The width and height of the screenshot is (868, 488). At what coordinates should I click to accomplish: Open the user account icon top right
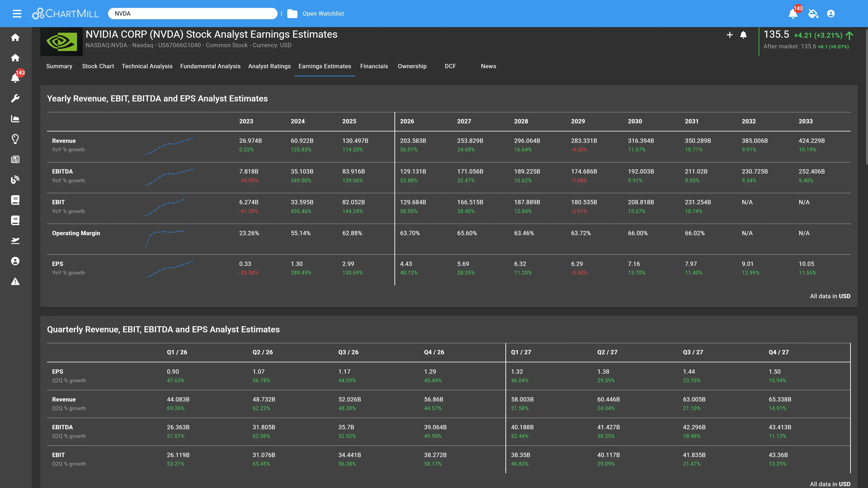(x=831, y=14)
